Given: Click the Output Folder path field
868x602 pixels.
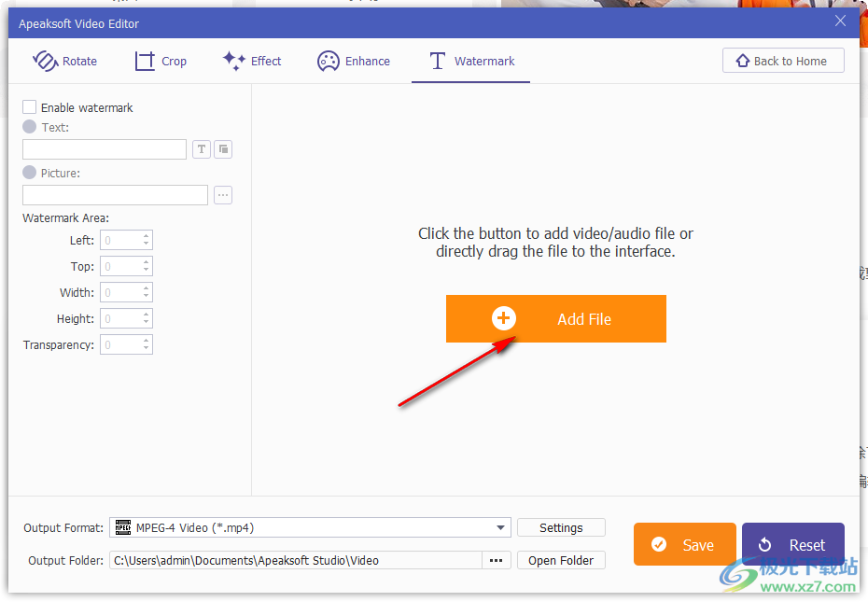Looking at the screenshot, I should tap(296, 560).
